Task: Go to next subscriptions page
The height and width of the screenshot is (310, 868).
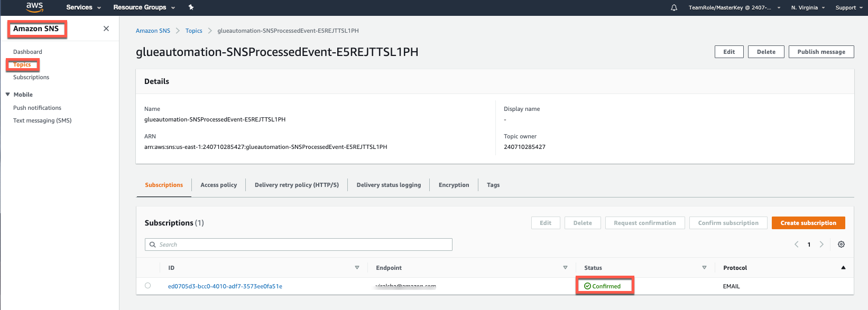Action: (x=821, y=245)
